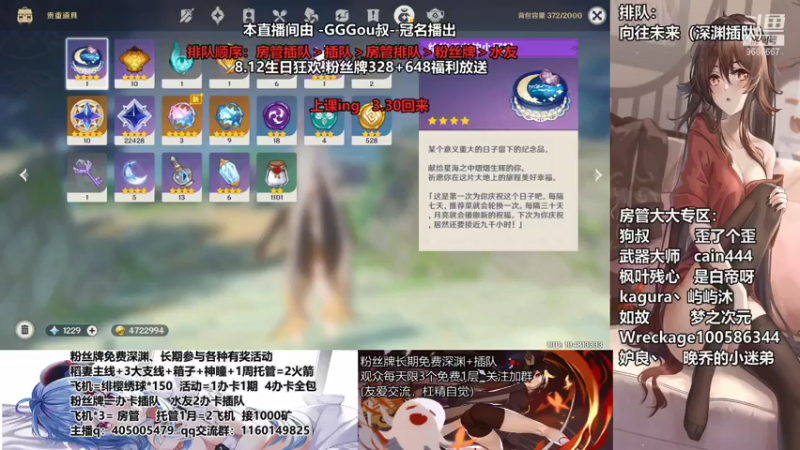Select the crystal lantern resin with count 6
Screen dimensions: 800x450
pos(229,178)
